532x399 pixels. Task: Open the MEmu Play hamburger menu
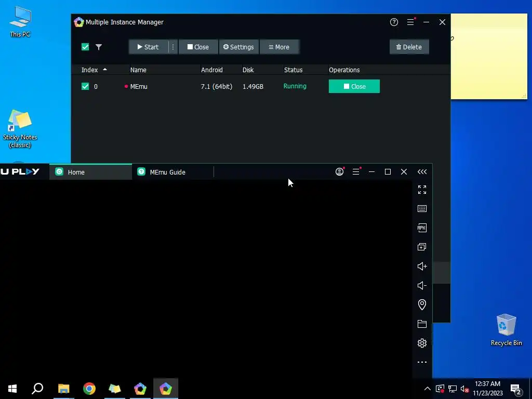click(356, 171)
